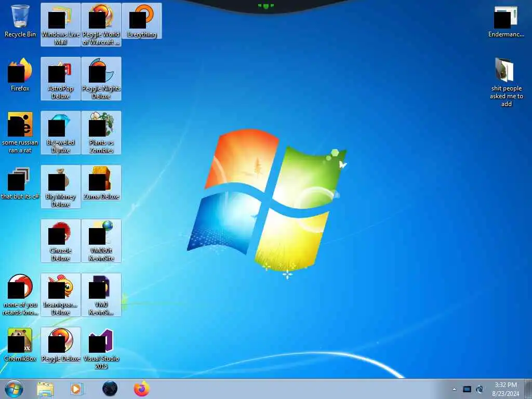Click the Show desktop button
This screenshot has height=399, width=532.
[x=528, y=389]
